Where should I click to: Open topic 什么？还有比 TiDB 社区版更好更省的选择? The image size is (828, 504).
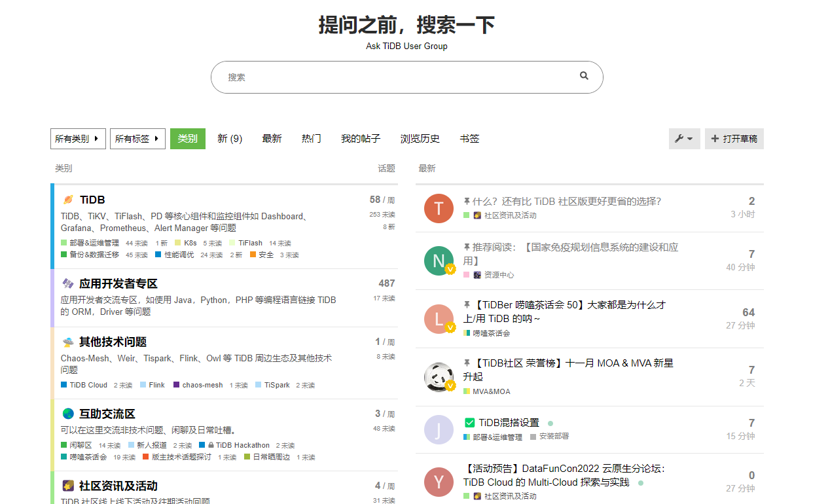(567, 202)
